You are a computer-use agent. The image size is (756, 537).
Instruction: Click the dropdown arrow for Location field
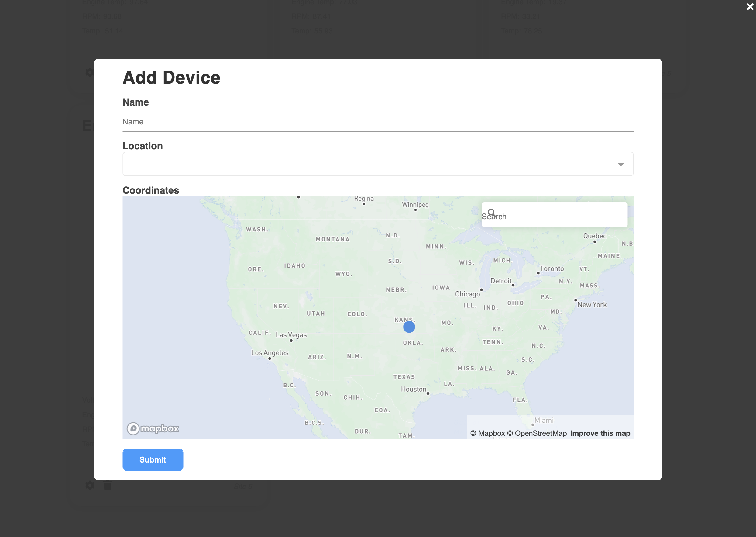[x=621, y=163]
